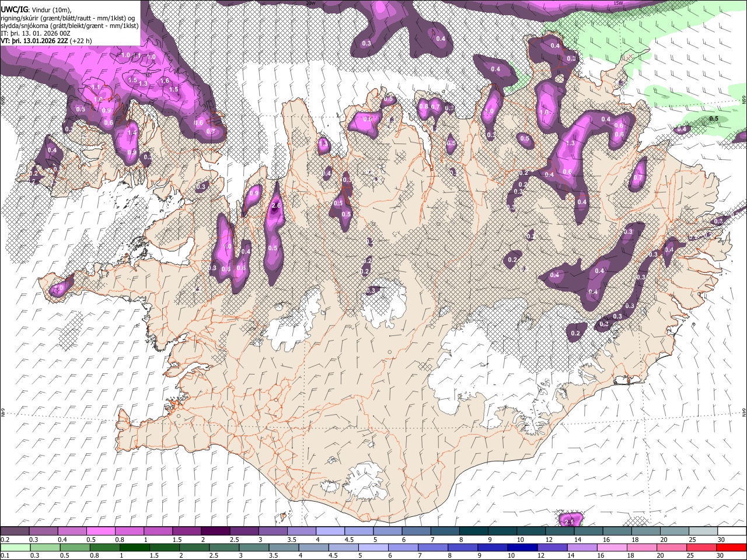Select the 3 grey-green swatch in bottom legend row
This screenshot has height=560, width=747.
click(x=254, y=547)
